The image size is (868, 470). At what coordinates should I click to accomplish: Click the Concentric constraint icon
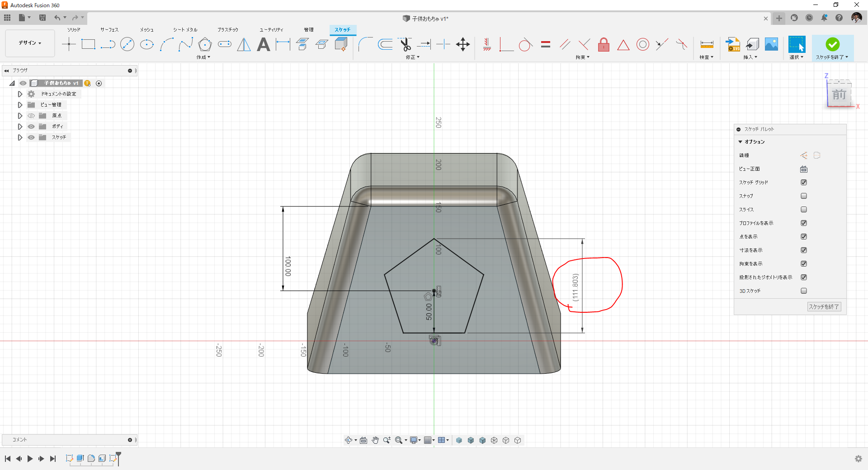[x=642, y=44]
